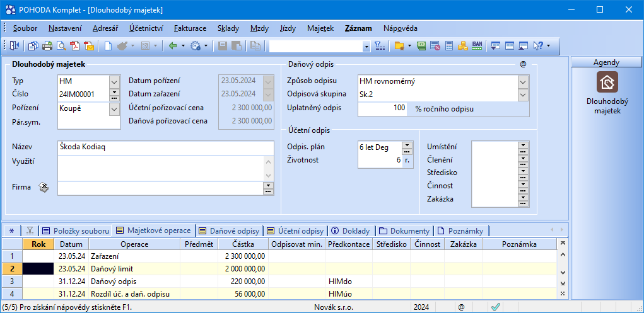Click the toolbar search text box
The image size is (644, 313).
(x=316, y=47)
